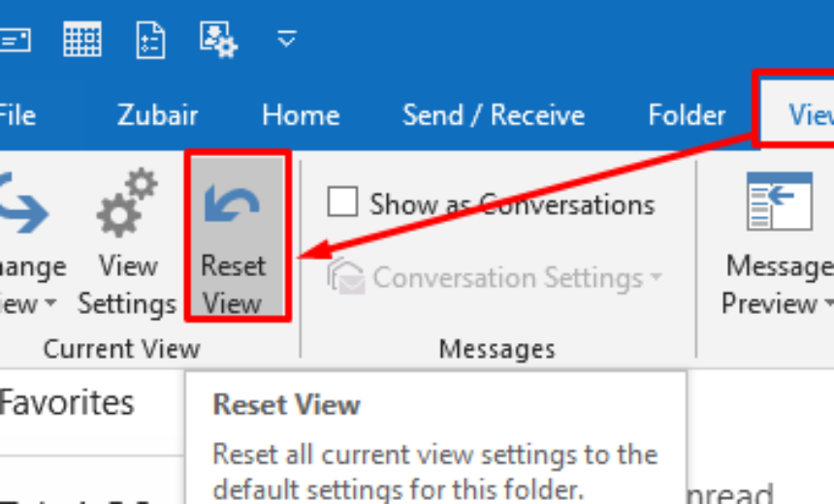Open the Zubair ribbon tab
Screen dimensions: 834x504
coord(157,115)
